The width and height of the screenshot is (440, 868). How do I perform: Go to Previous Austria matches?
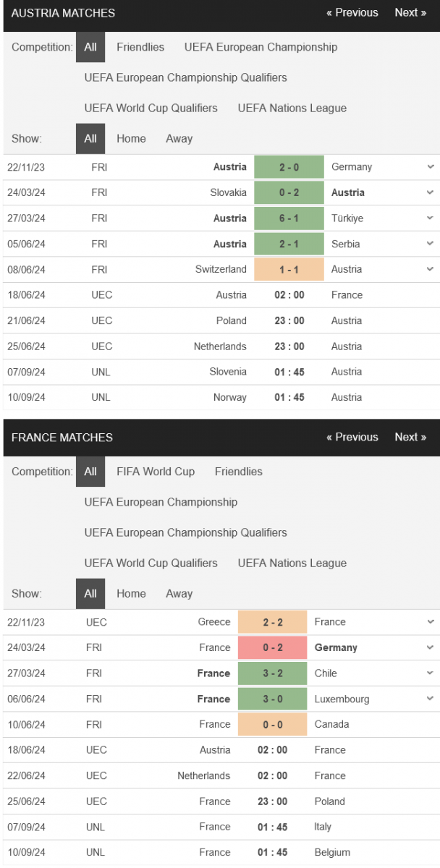coord(352,13)
